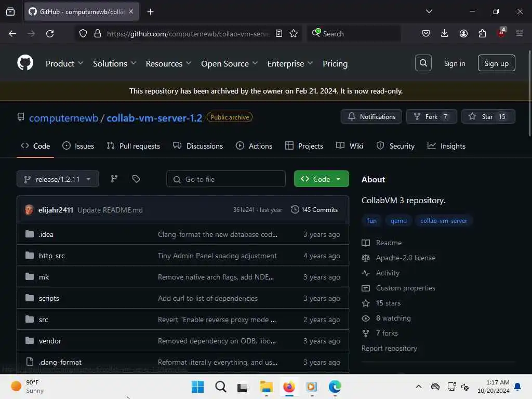Click the qemu topic tag
Viewport: 532px width, 399px height.
click(398, 221)
